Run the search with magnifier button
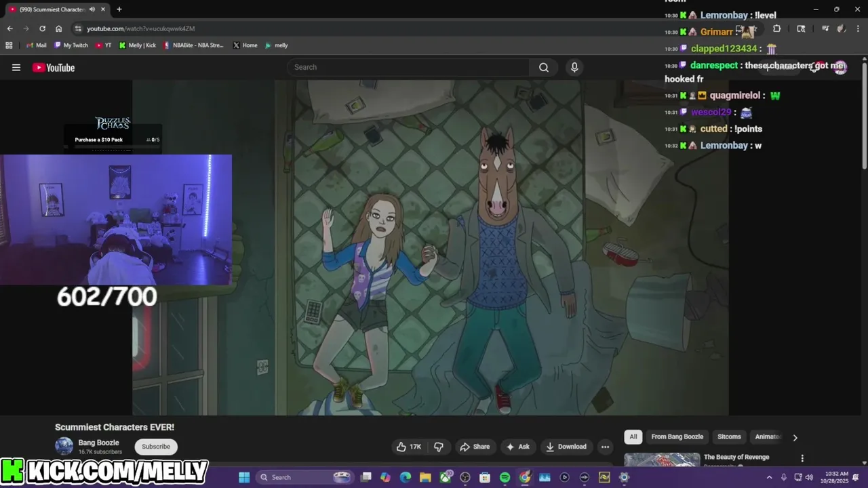868x488 pixels. click(x=544, y=67)
